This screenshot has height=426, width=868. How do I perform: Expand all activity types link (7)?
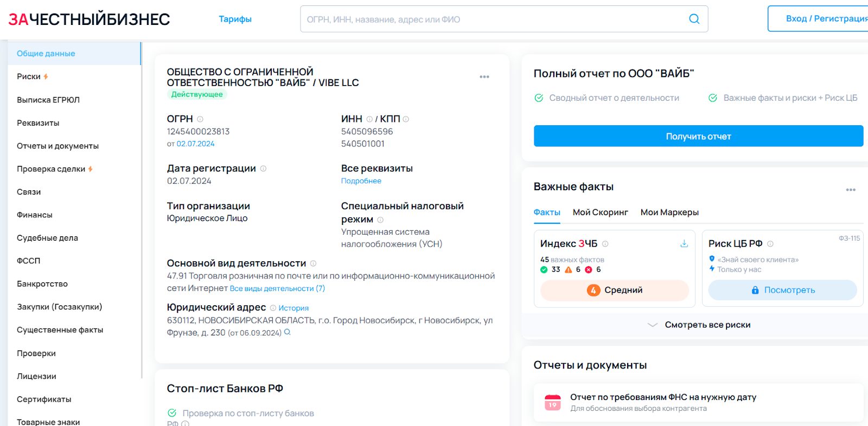[277, 289]
